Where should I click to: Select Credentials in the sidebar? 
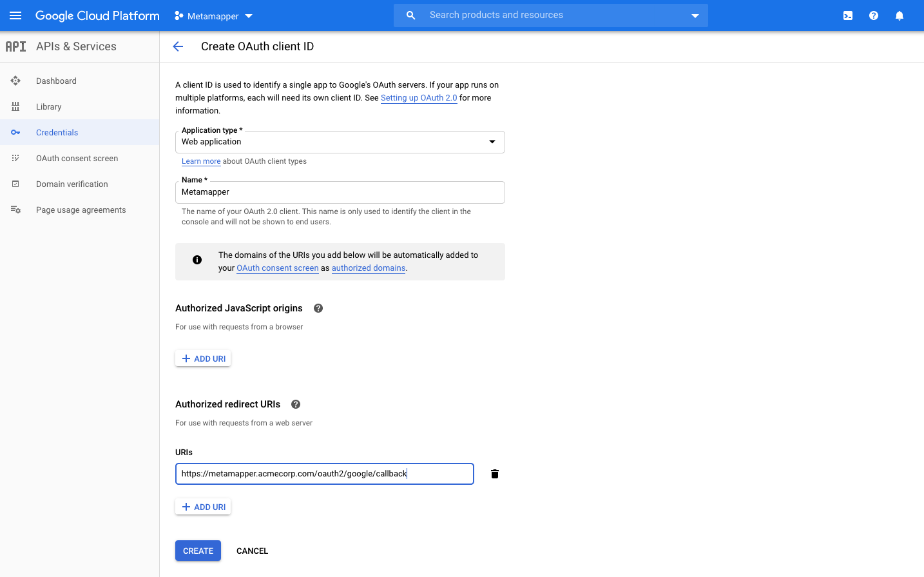click(x=79, y=132)
